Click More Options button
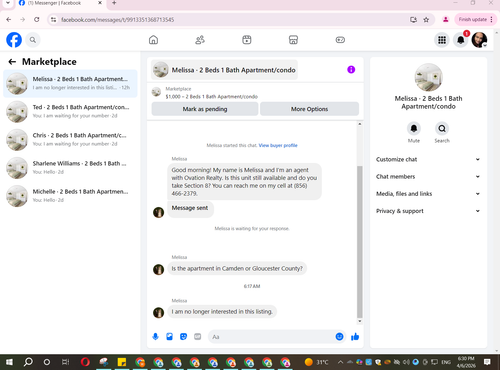Image resolution: width=500 pixels, height=370 pixels. pyautogui.click(x=309, y=109)
